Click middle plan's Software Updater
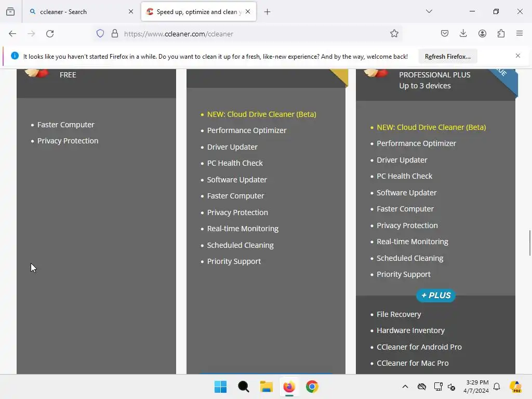The image size is (532, 399). pos(237,180)
